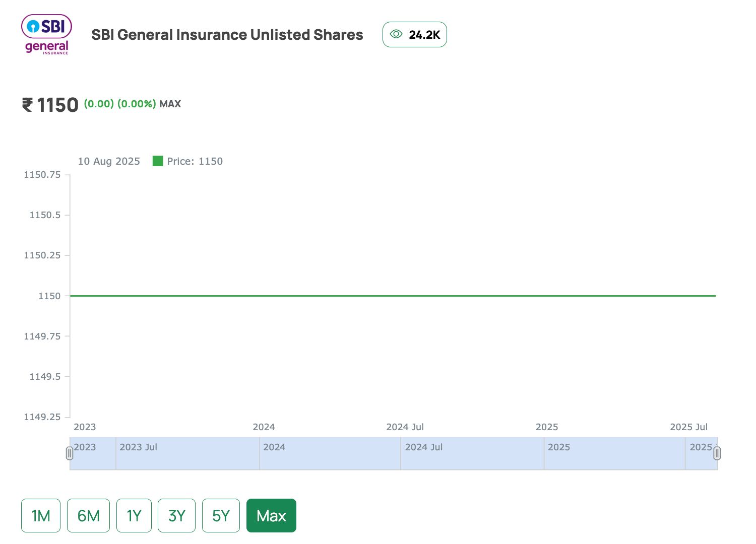756x544 pixels.
Task: Click the eye views icon
Action: [396, 34]
